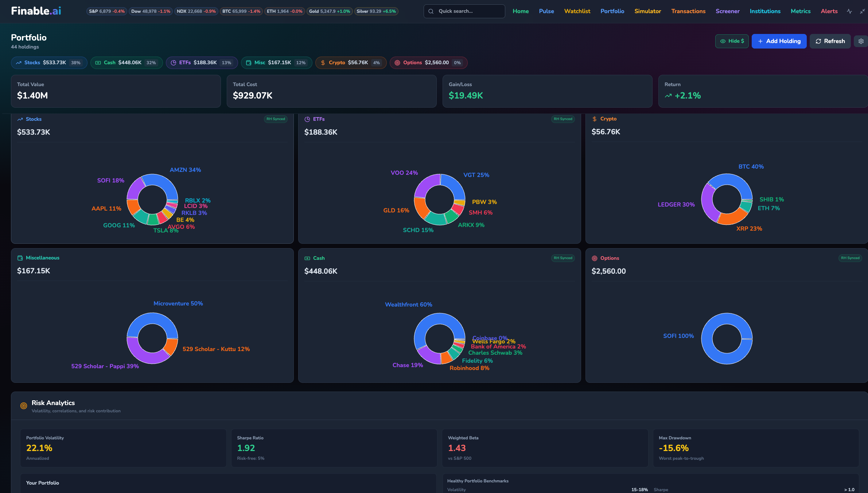
Task: Click the BTC price ticker chip
Action: pyautogui.click(x=241, y=11)
